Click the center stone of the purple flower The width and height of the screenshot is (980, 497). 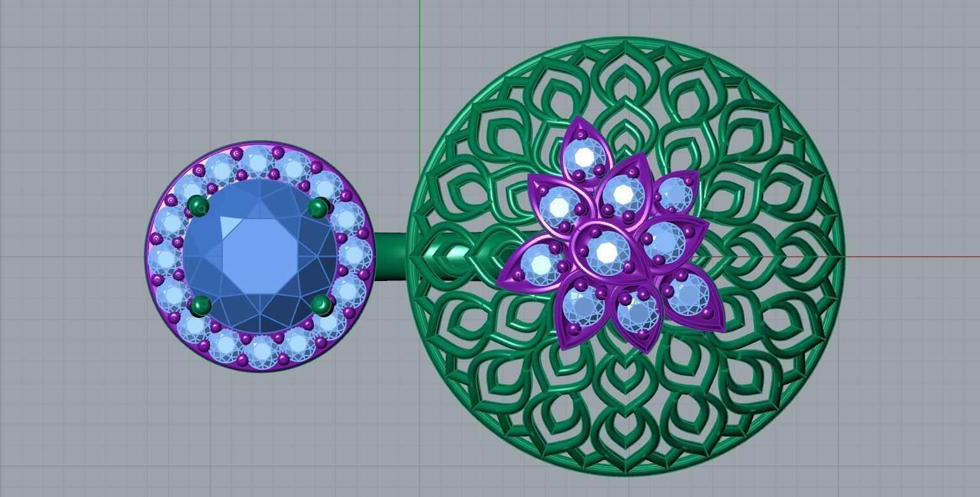[606, 251]
